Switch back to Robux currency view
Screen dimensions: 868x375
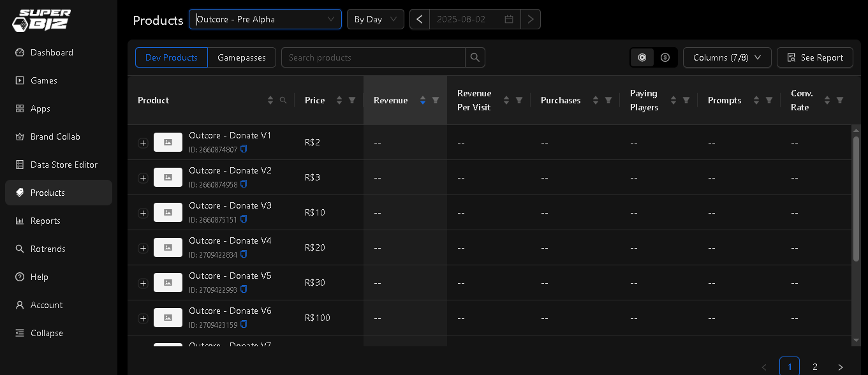642,57
